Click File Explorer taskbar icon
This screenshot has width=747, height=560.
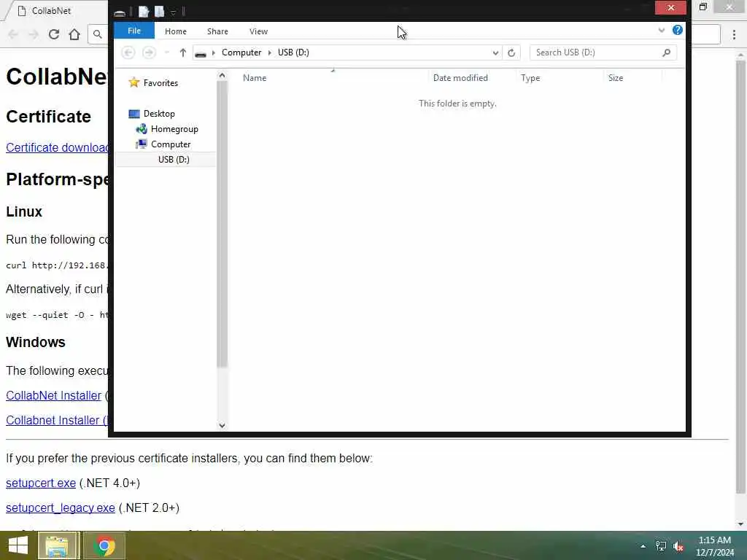57,545
